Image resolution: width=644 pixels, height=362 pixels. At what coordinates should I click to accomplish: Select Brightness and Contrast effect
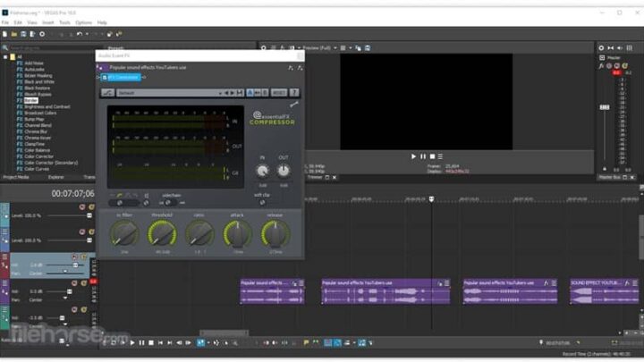(x=47, y=106)
